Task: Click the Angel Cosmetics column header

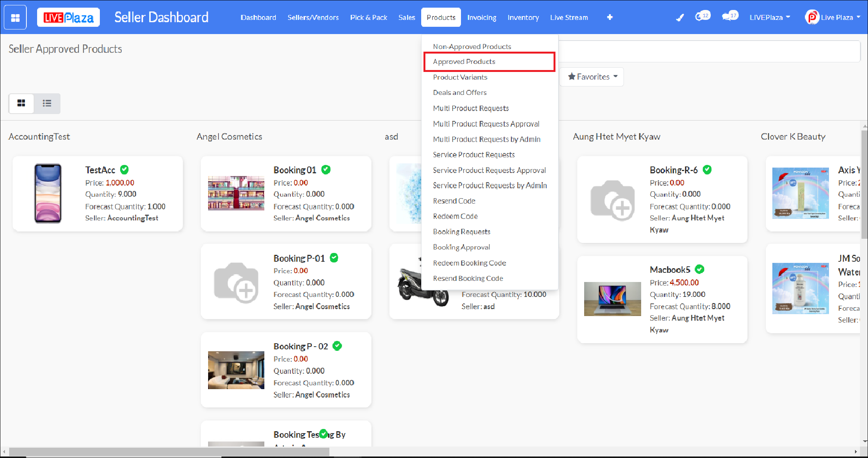Action: 229,137
